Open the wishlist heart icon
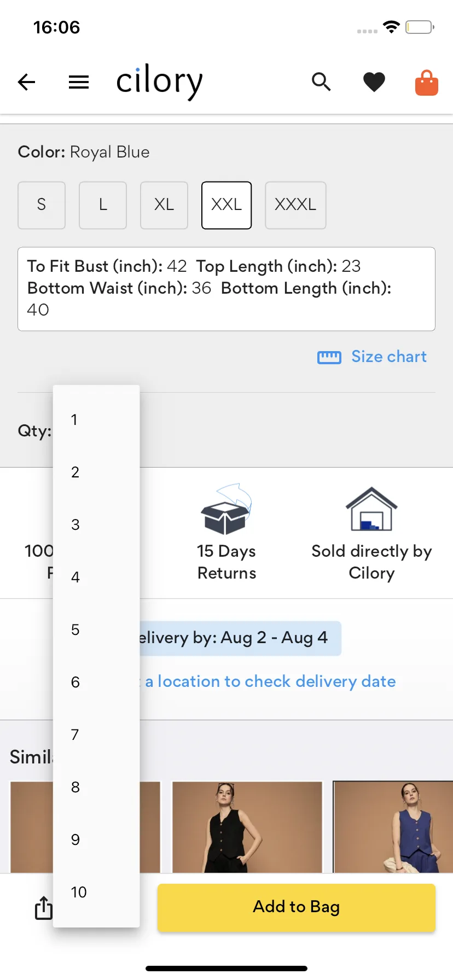 374,82
